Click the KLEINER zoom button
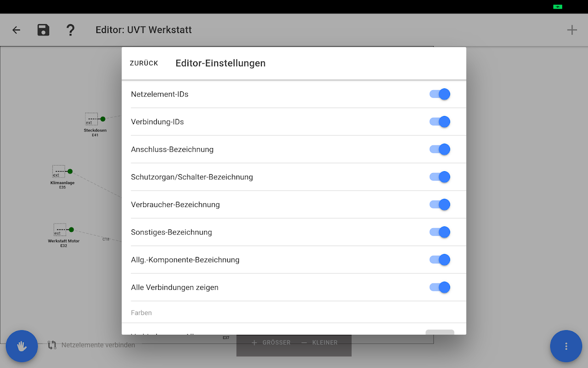 point(320,343)
